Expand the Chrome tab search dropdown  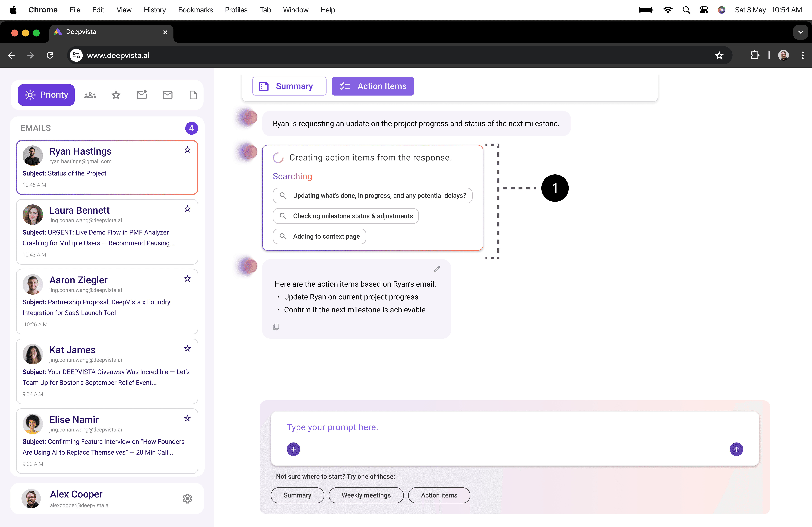800,32
